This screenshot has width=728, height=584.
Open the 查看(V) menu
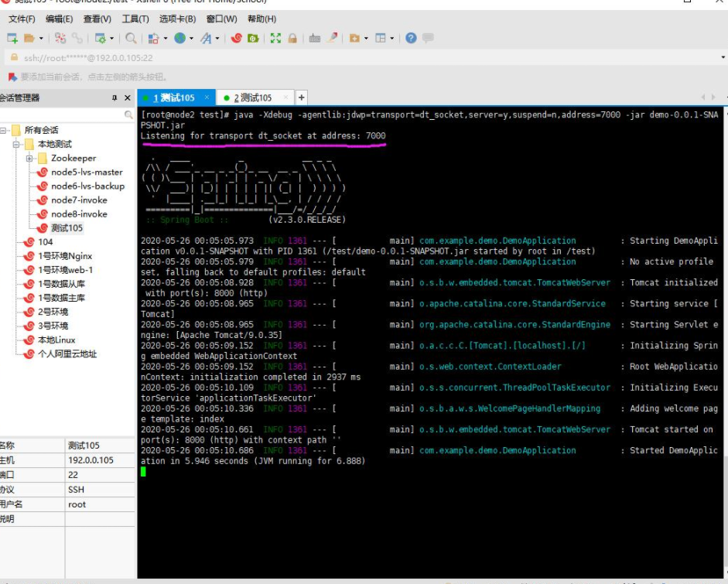[x=97, y=19]
